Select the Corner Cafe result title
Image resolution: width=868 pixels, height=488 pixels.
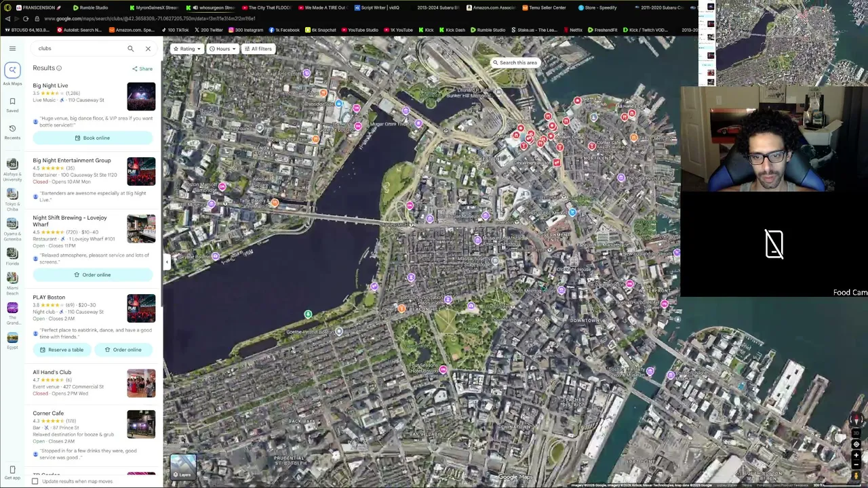(x=48, y=413)
